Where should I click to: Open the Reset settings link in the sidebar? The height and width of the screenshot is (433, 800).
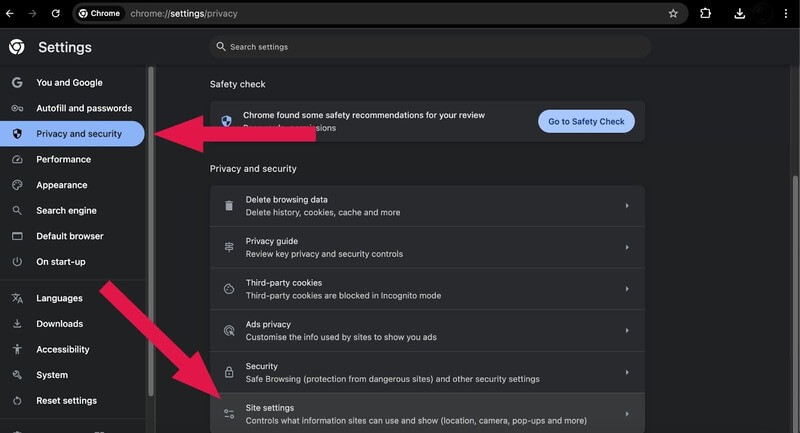click(x=72, y=400)
